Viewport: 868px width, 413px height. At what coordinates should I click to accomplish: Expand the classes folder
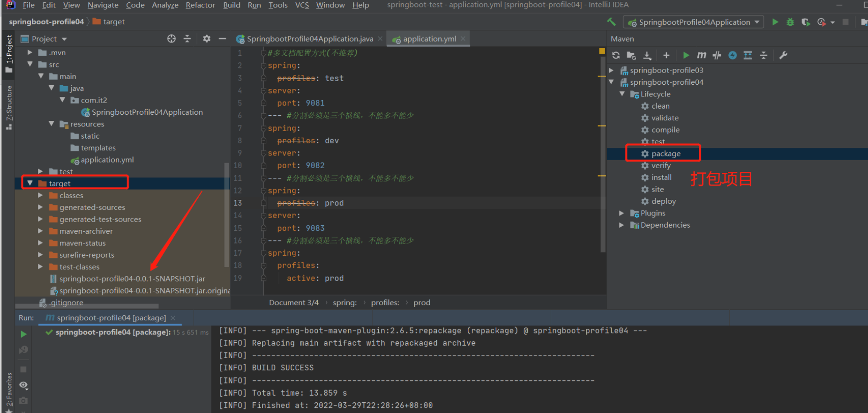point(41,196)
